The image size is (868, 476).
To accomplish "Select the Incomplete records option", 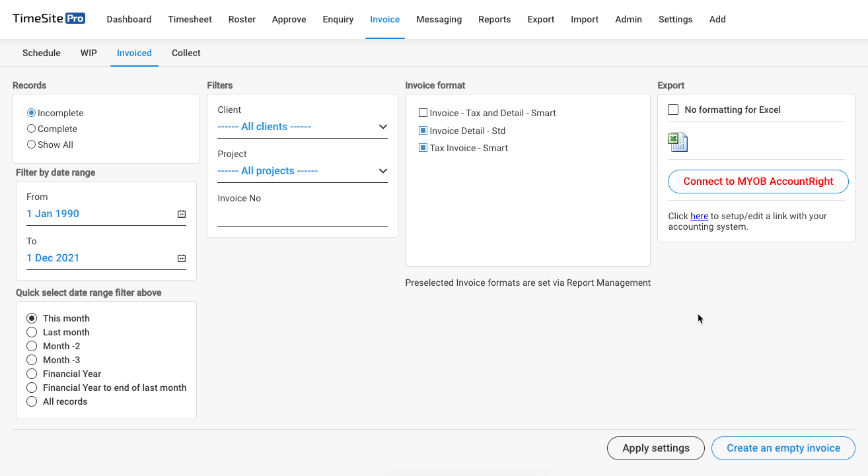I will 31,113.
